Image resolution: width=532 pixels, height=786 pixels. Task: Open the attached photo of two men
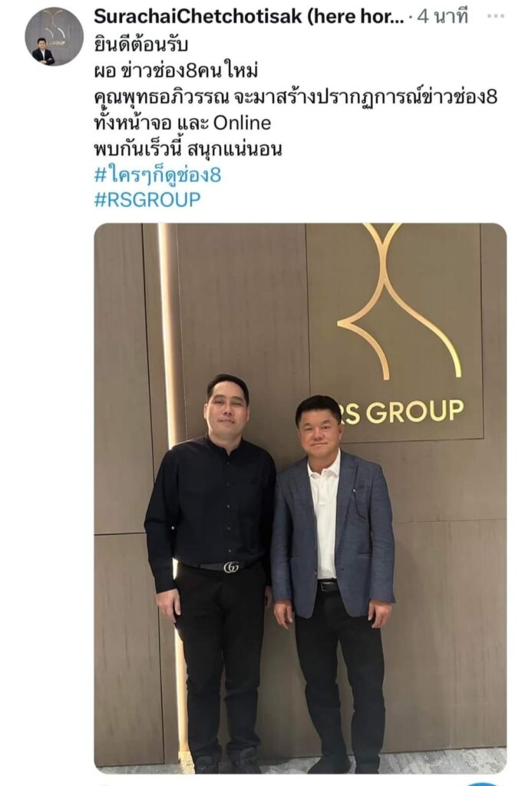[300, 498]
